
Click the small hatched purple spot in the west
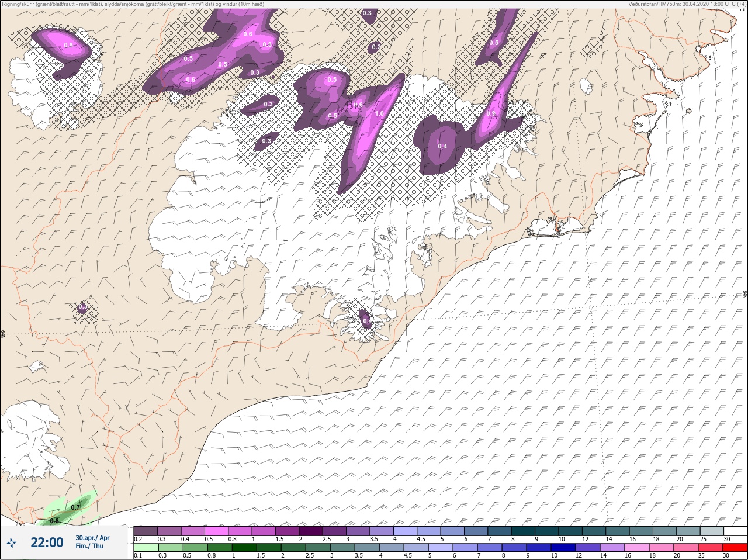[82, 307]
